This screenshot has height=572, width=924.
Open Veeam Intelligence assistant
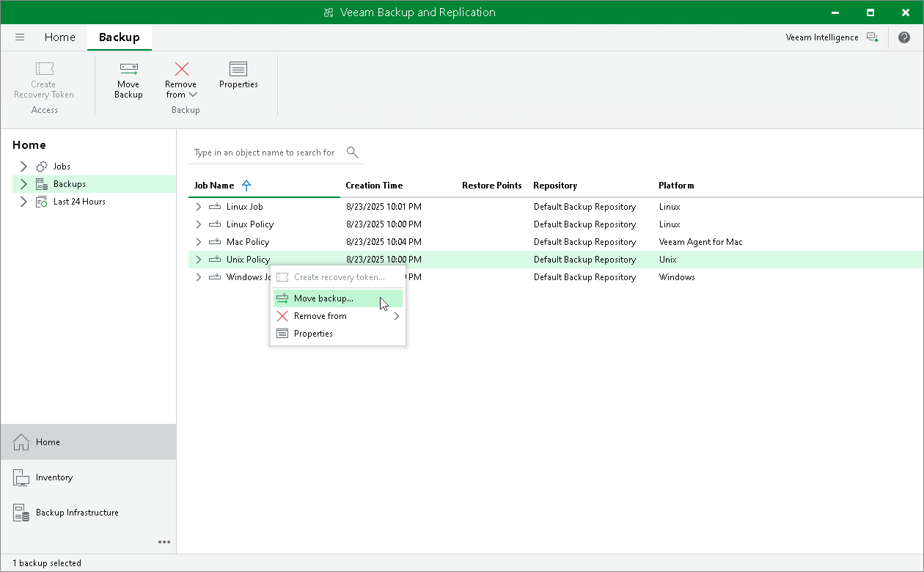[832, 37]
